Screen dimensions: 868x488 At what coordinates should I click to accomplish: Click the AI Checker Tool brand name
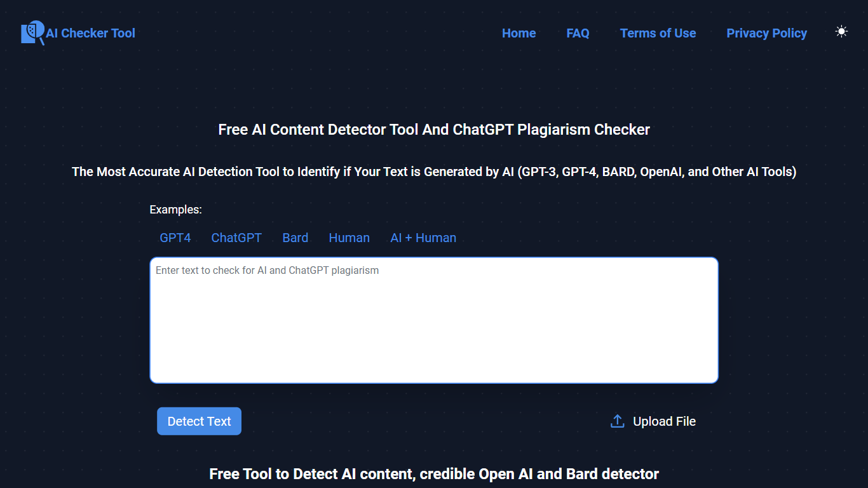pyautogui.click(x=90, y=33)
